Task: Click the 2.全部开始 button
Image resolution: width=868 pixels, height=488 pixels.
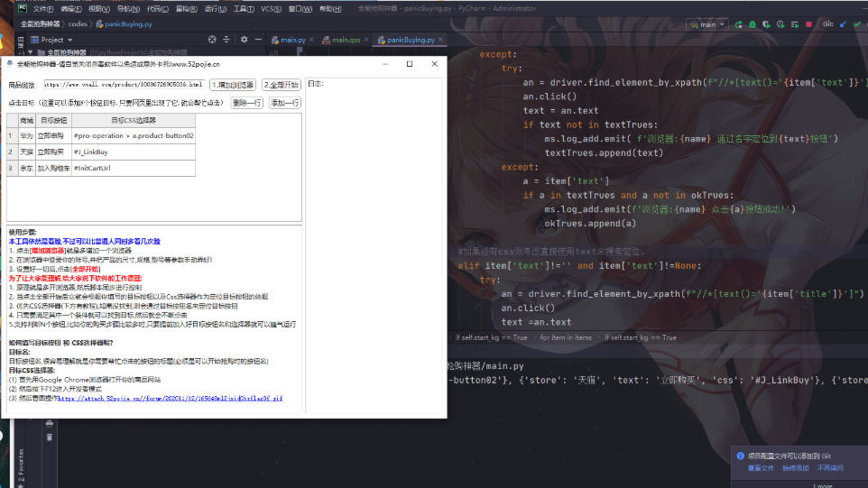Action: click(281, 84)
